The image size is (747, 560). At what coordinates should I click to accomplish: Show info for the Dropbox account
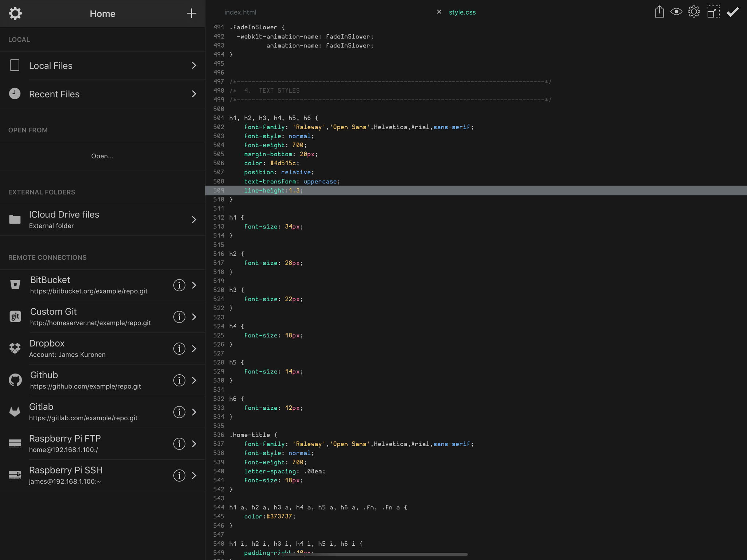(179, 349)
